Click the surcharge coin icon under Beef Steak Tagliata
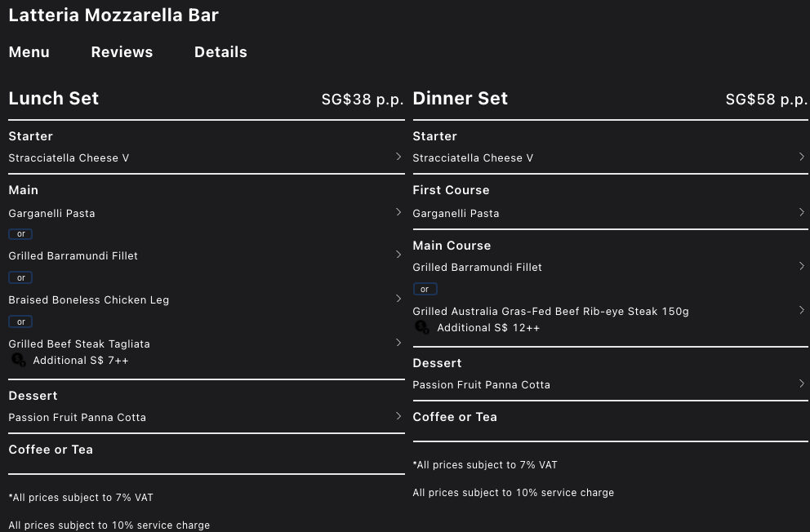 click(18, 360)
